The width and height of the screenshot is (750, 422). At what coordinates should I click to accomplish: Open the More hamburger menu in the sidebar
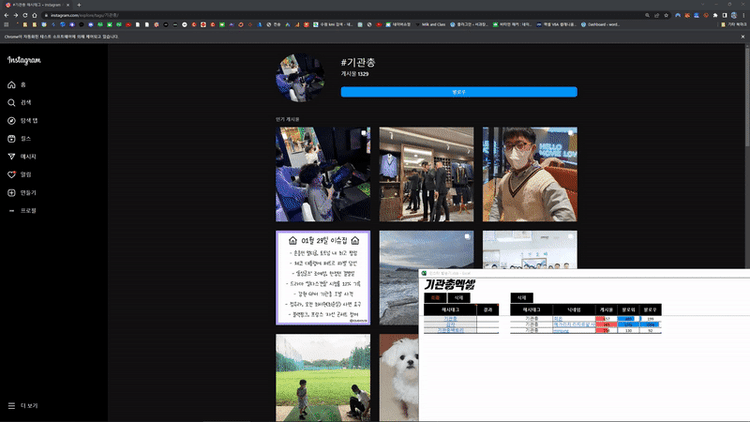[11, 406]
